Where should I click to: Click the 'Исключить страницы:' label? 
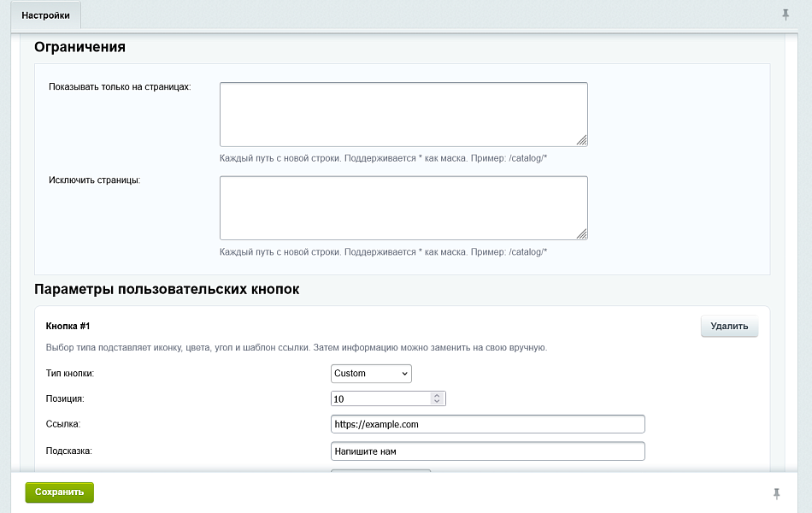click(94, 180)
